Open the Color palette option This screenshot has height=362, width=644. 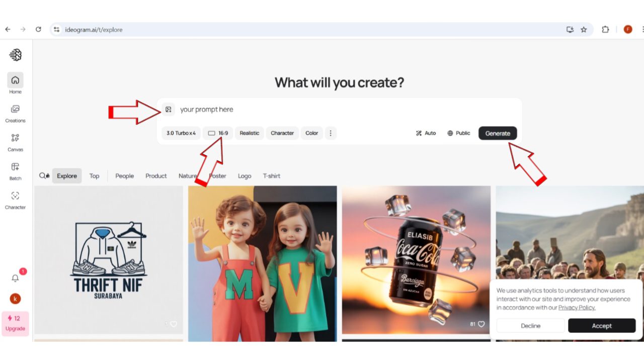tap(311, 133)
